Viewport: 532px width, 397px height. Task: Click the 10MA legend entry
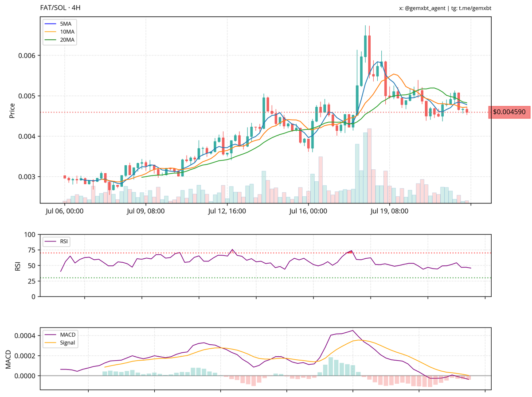click(60, 31)
